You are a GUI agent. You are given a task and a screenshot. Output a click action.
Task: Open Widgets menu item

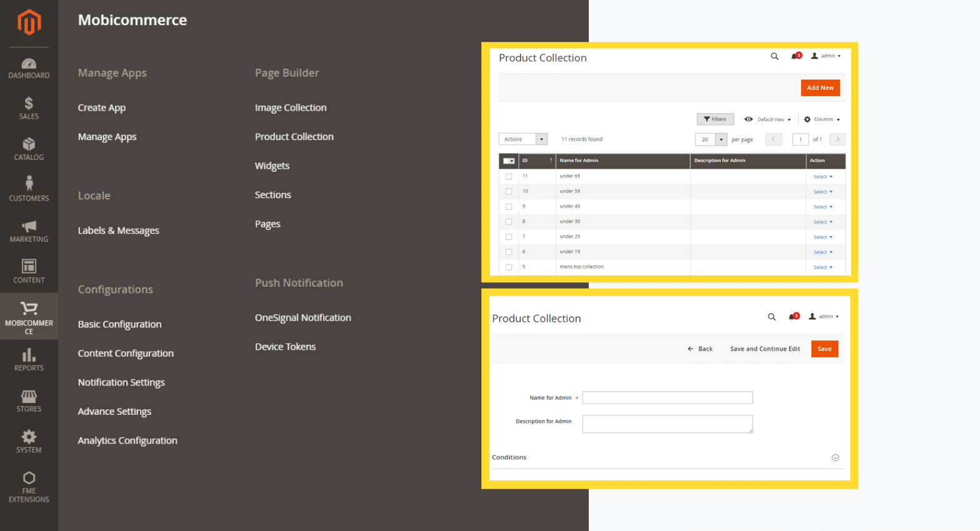pos(272,166)
